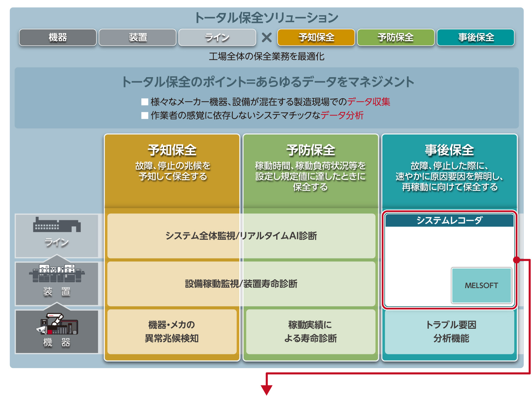
Task: Click トラブル要因分析機能 cell
Action: click(x=451, y=331)
